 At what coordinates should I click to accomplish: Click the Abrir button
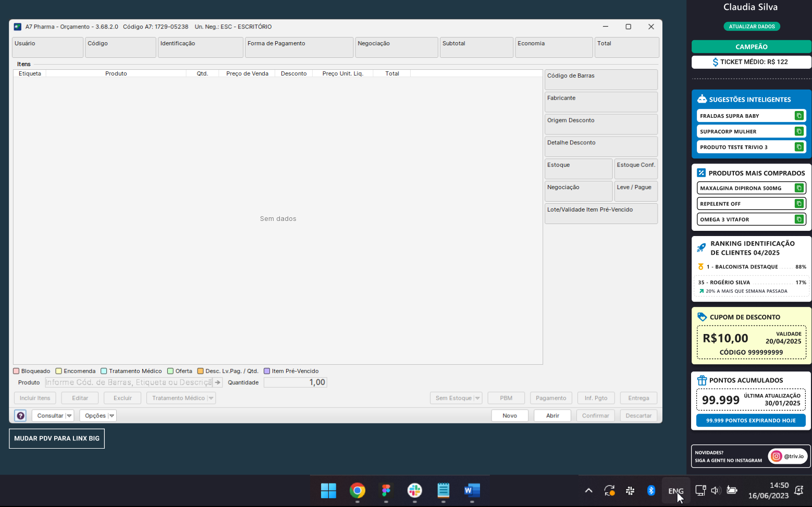coord(552,416)
